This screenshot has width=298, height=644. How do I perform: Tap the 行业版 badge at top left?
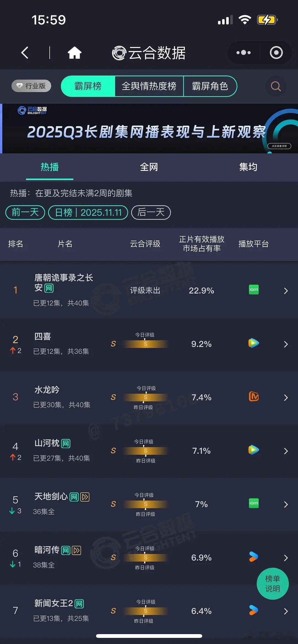click(x=31, y=86)
